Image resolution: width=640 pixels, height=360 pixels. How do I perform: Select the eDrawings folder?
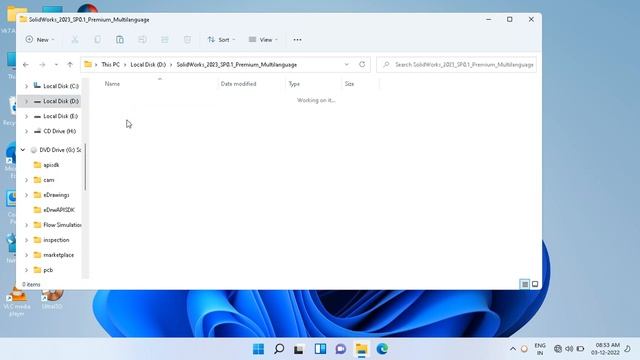[56, 195]
